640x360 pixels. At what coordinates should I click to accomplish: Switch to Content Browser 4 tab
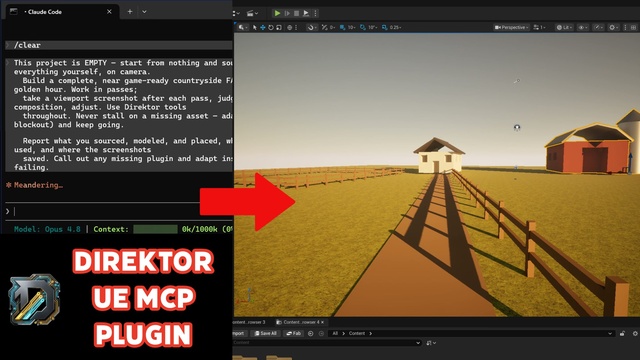[301, 322]
